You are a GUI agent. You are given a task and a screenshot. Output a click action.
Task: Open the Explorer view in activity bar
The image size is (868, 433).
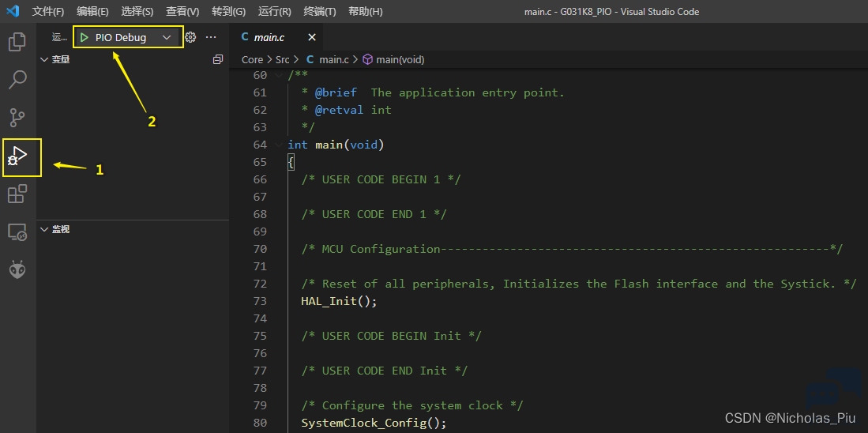17,42
